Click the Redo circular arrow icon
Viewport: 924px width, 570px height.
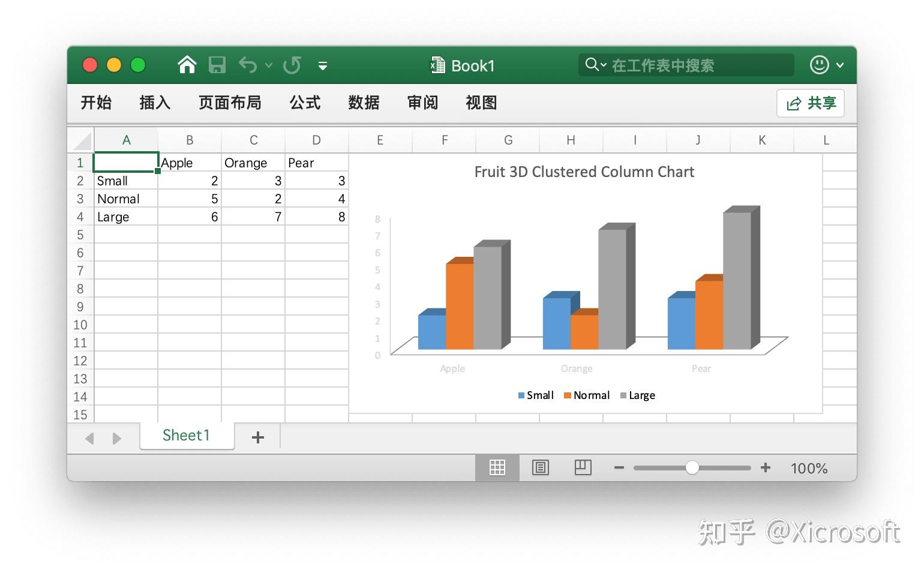click(x=292, y=65)
